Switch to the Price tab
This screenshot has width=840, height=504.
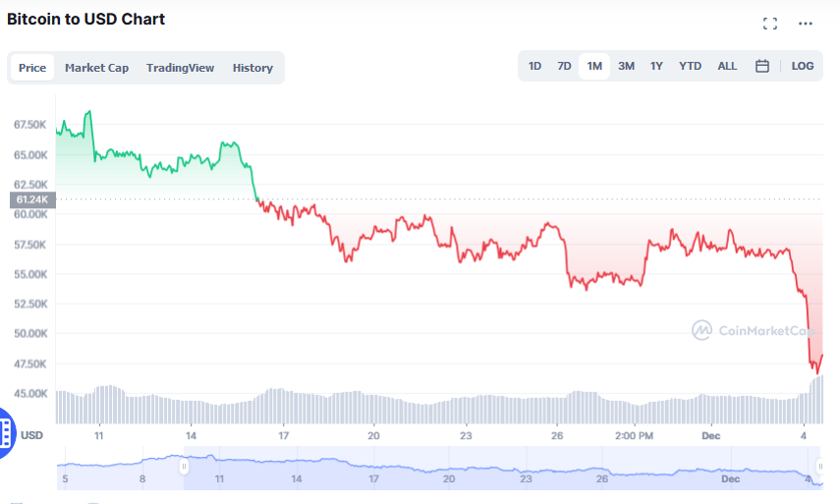32,68
